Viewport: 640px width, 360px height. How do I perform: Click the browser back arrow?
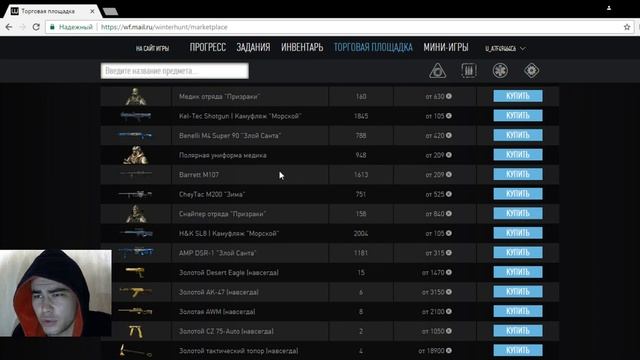[x=9, y=27]
